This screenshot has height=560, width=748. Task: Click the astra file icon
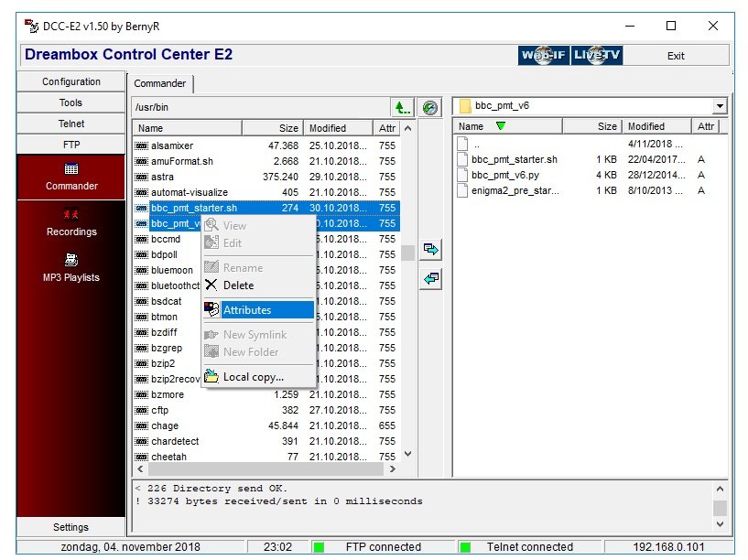[141, 177]
